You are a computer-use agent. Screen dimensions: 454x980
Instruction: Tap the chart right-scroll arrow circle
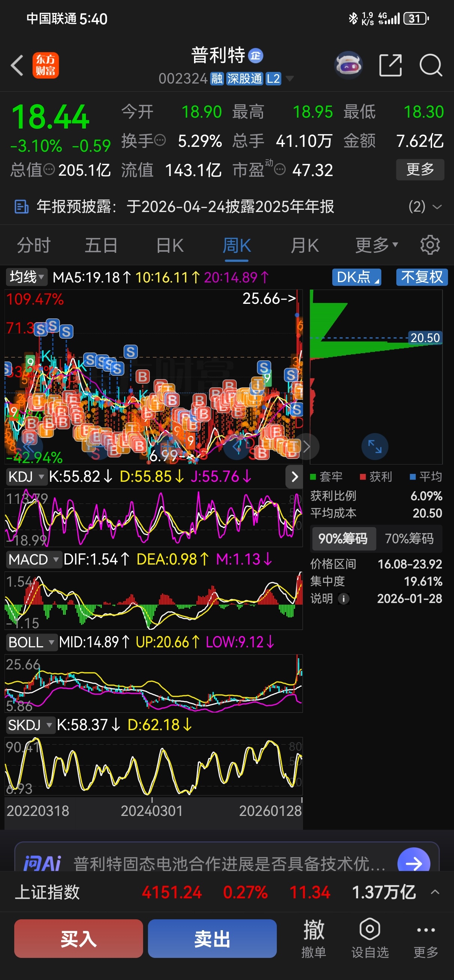pos(307,447)
